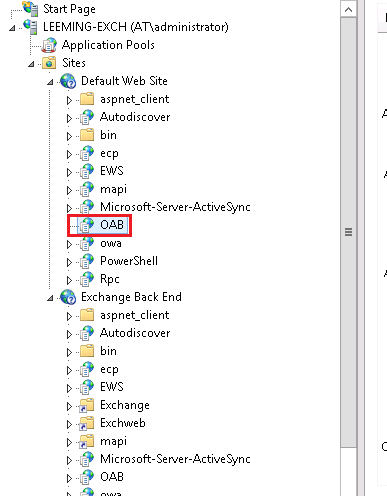Click EWS app icon under Default Web Site
The height and width of the screenshot is (496, 387).
click(87, 171)
